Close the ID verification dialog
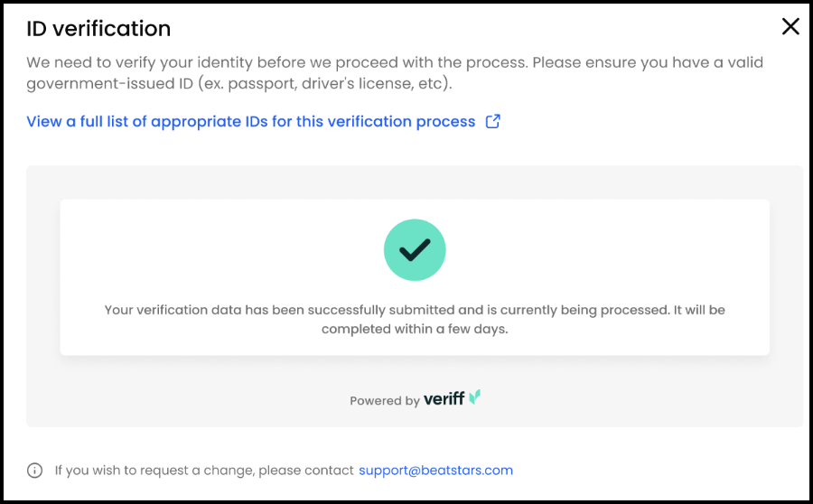The image size is (813, 504). click(790, 26)
